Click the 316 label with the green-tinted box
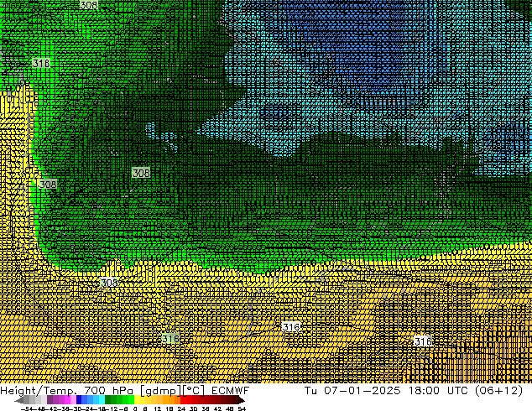This screenshot has height=411, width=532. (x=170, y=338)
